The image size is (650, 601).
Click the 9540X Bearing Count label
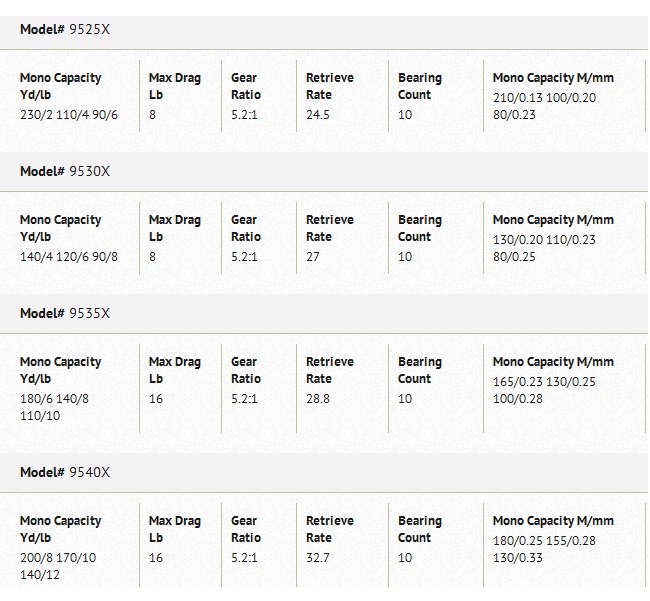tap(419, 529)
